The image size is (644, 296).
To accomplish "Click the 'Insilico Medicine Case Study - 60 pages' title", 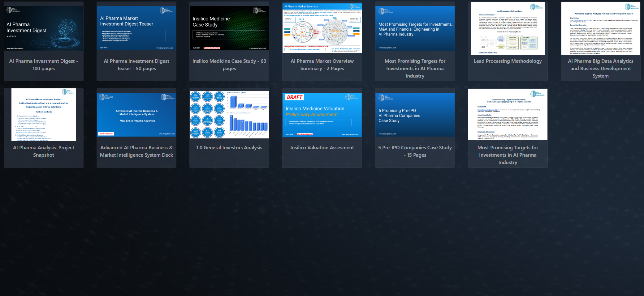I will (229, 65).
